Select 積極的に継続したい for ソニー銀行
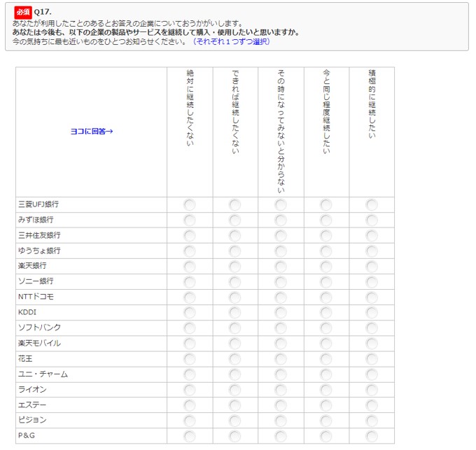Screen dimensions: 476x450 (372, 281)
